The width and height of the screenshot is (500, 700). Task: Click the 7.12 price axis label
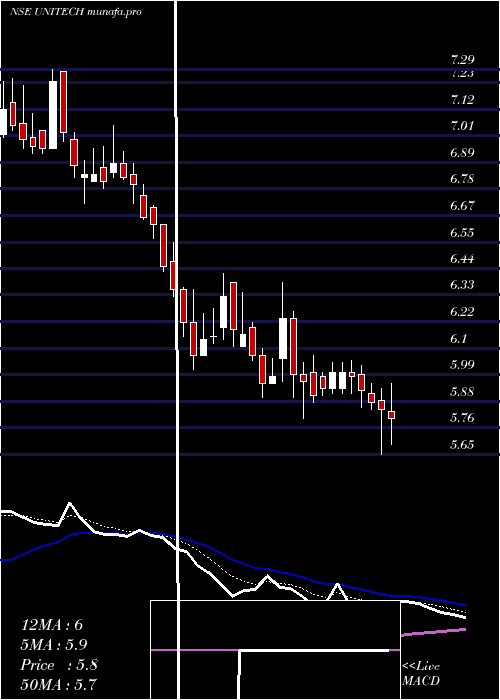462,100
